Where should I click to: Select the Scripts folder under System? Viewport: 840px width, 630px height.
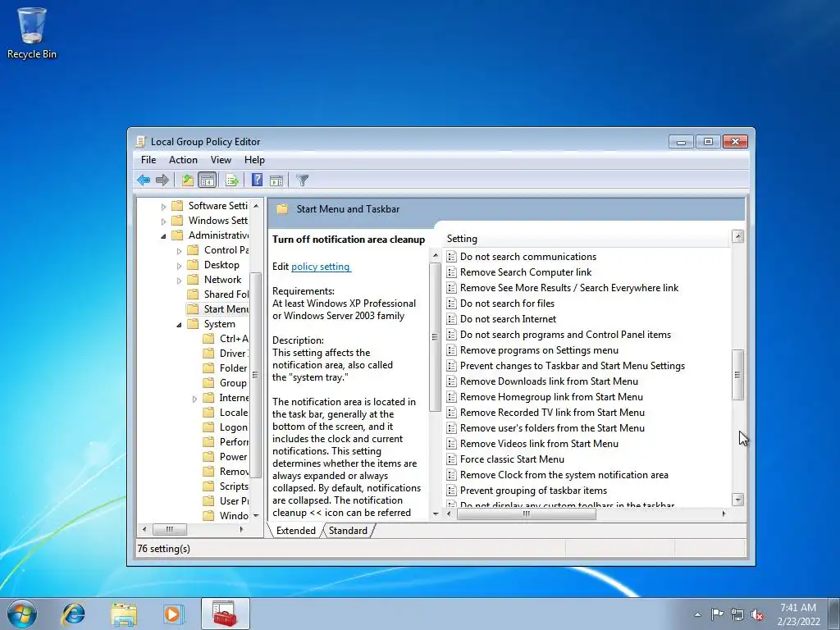[x=226, y=486]
